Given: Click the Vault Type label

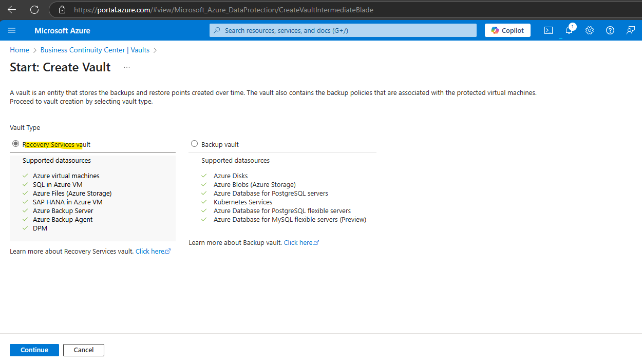Looking at the screenshot, I should (x=25, y=127).
